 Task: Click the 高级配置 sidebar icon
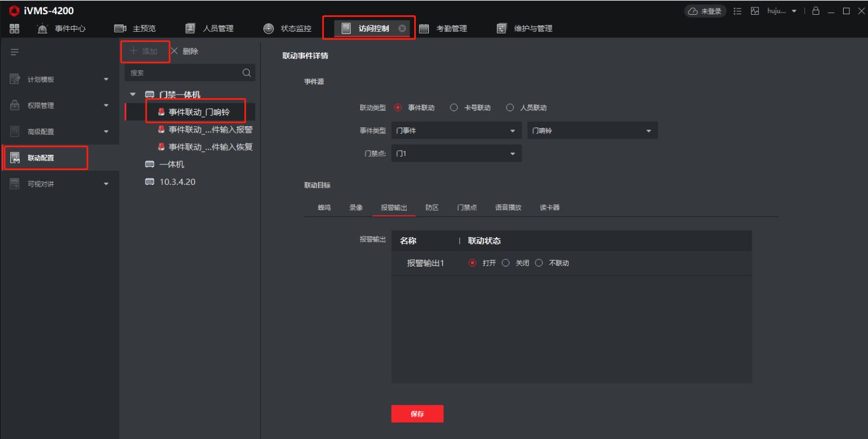point(15,132)
